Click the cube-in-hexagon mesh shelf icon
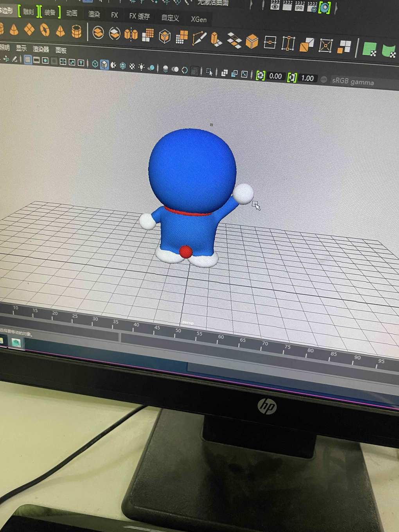Viewport: 399px width, 532px height. pos(165,36)
